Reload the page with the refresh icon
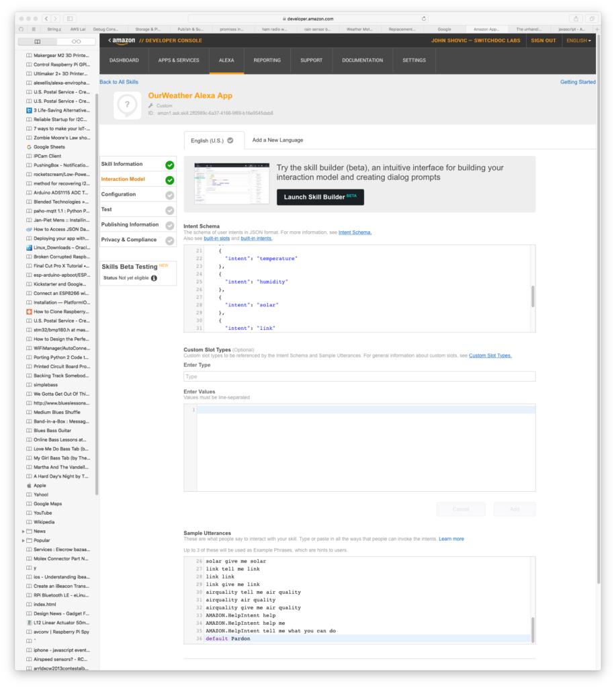Screen dimensions: 616x688 [424, 19]
